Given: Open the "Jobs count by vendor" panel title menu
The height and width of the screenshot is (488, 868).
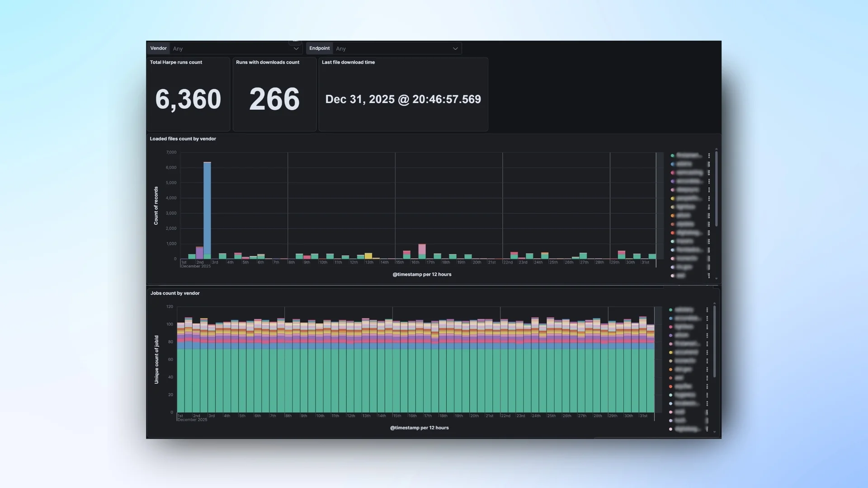Looking at the screenshot, I should click(x=175, y=293).
